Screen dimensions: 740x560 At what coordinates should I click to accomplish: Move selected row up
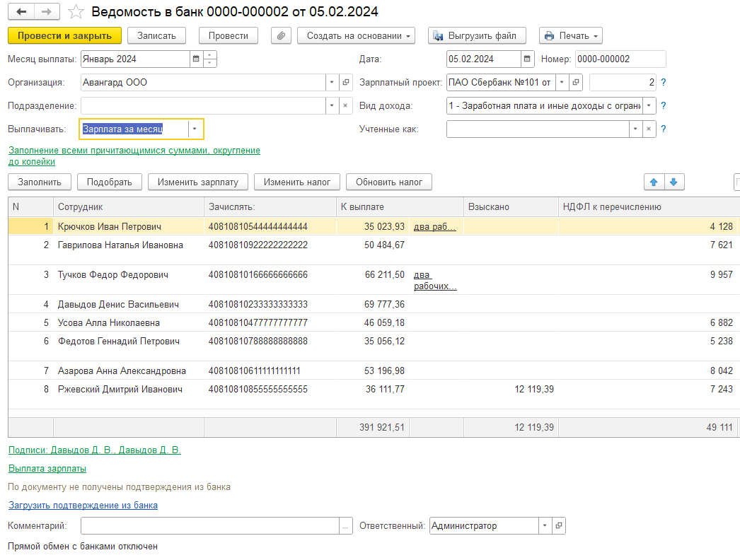coord(654,182)
